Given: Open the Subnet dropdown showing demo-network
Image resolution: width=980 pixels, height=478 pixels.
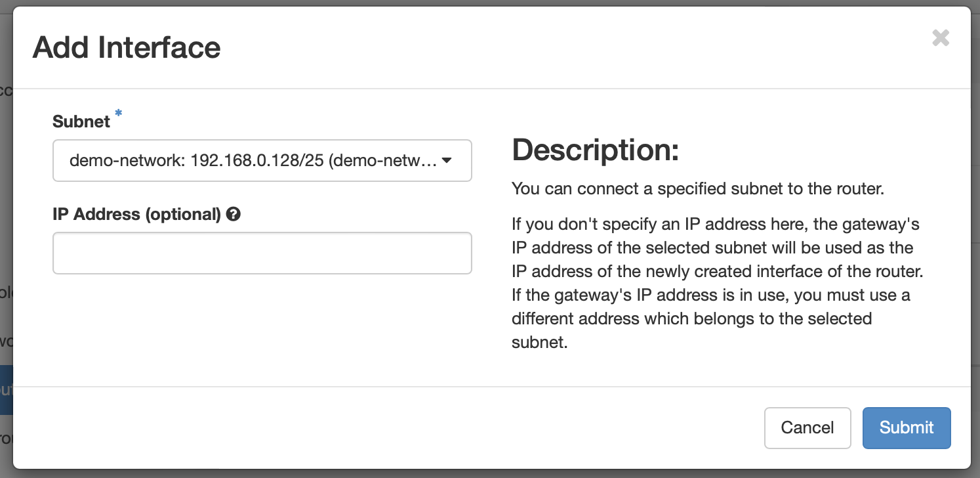Looking at the screenshot, I should (x=262, y=160).
